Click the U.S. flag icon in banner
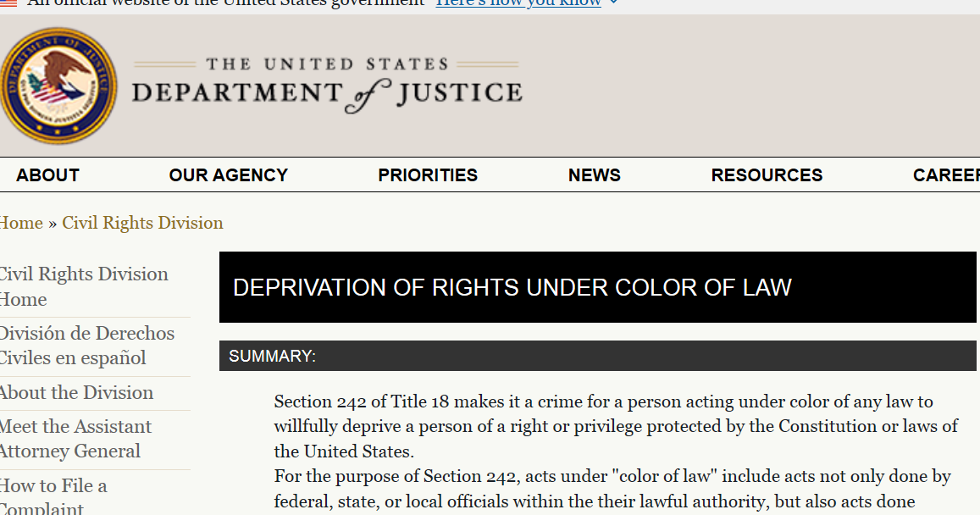 (7, 3)
